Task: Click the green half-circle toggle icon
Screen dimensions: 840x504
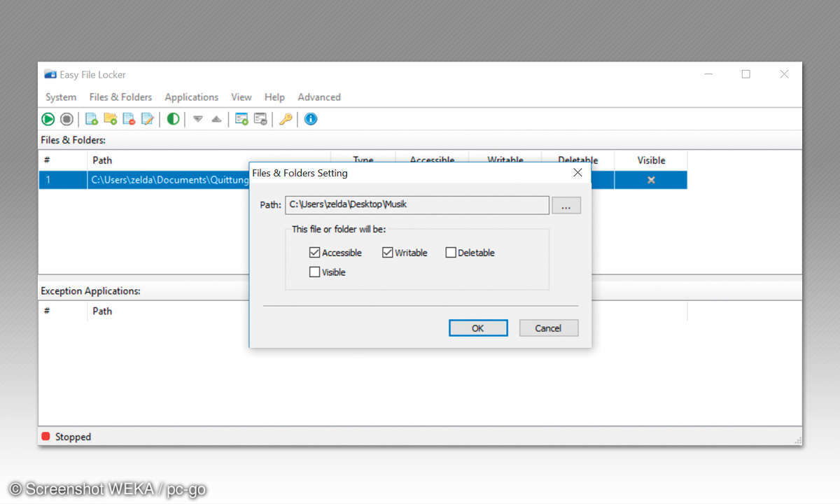Action: tap(173, 119)
